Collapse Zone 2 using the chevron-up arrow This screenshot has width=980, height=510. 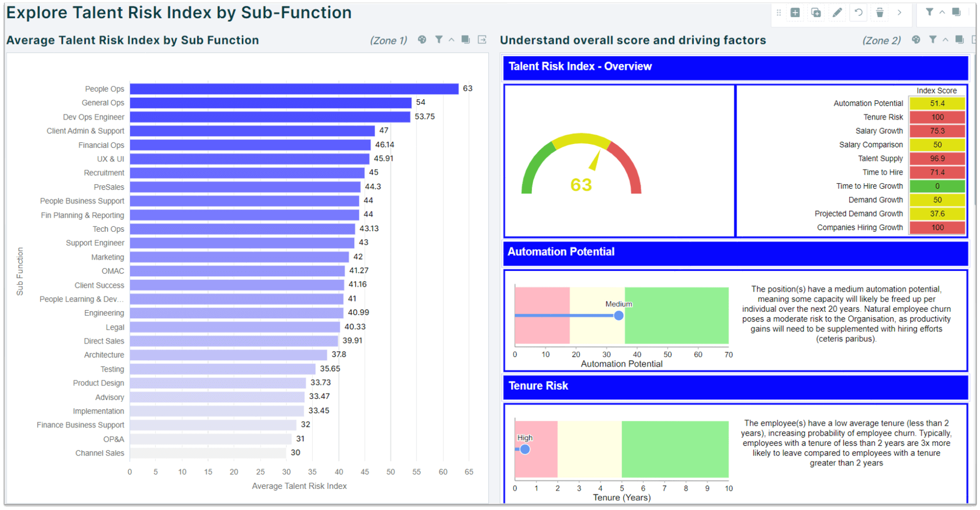pyautogui.click(x=945, y=40)
